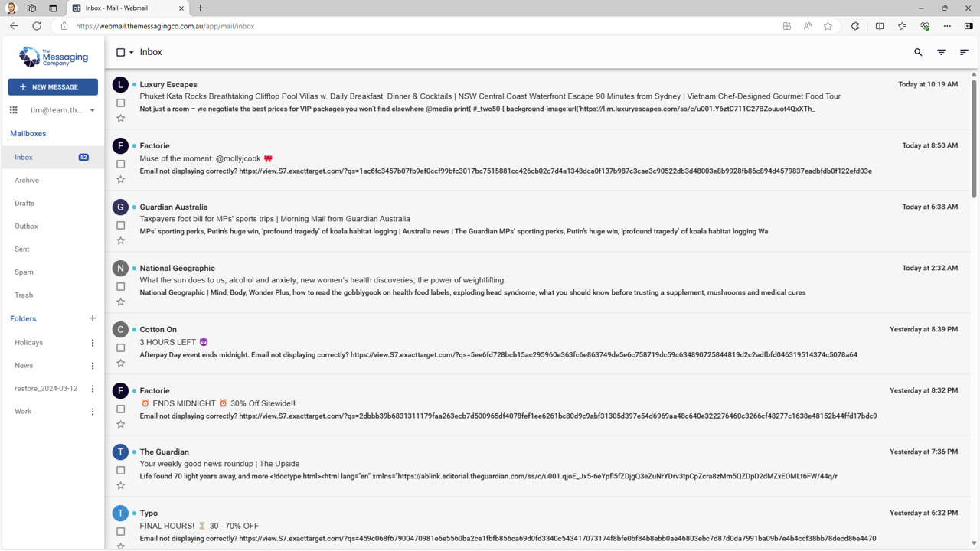Open the search icon in Inbox header
The image size is (980, 551).
[x=918, y=52]
